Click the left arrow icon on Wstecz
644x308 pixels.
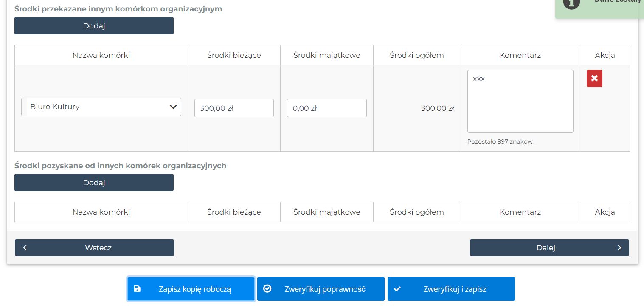click(25, 248)
